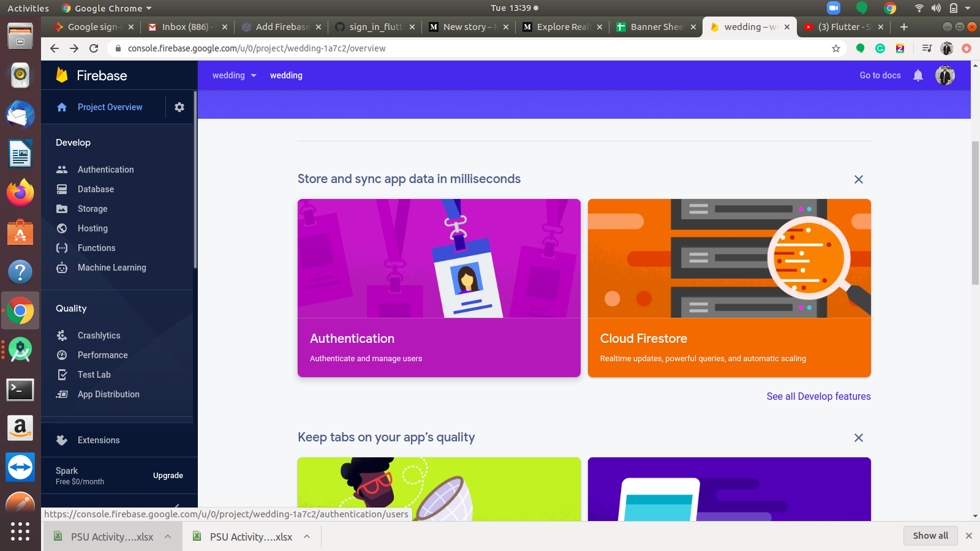Open TeamViewer from the dock
The width and height of the screenshot is (980, 551).
[x=20, y=468]
